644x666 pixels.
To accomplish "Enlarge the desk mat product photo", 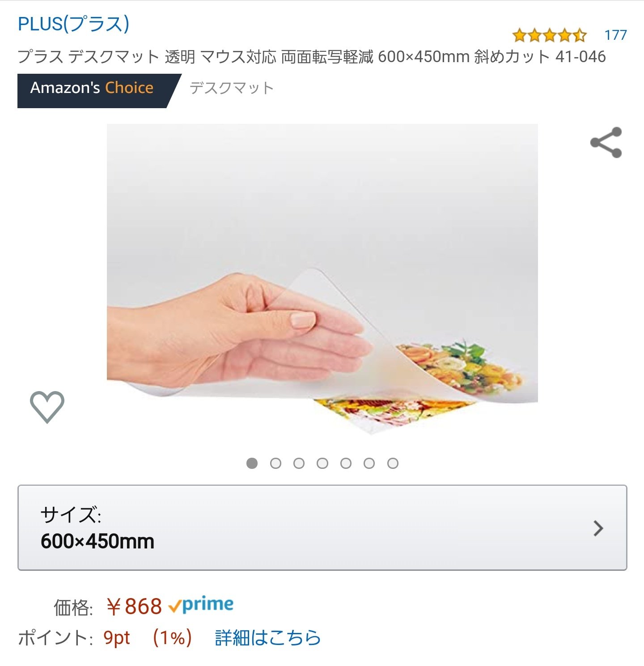I will click(322, 279).
